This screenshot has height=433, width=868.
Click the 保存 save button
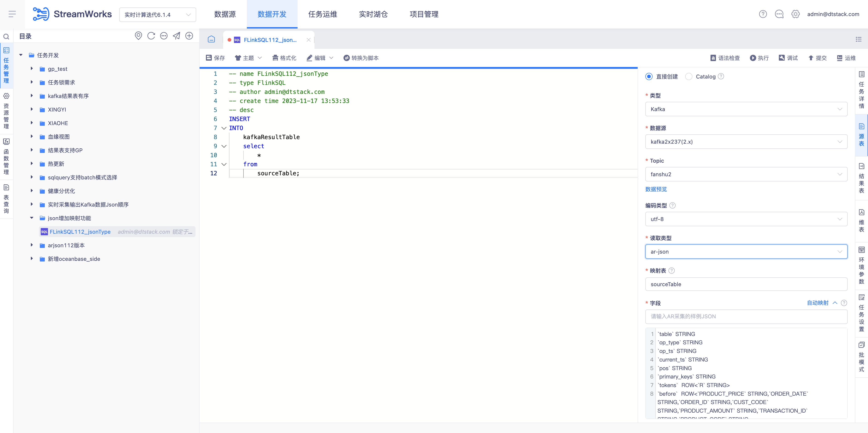click(x=215, y=58)
